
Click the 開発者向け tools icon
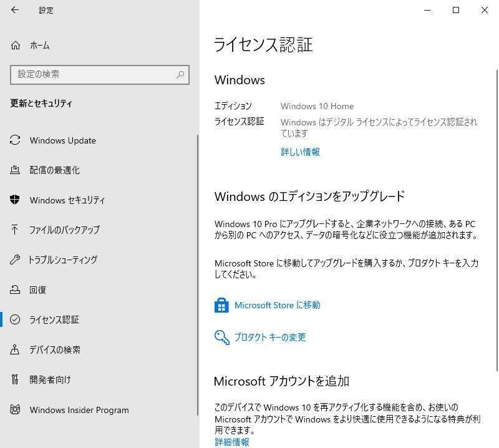[14, 379]
